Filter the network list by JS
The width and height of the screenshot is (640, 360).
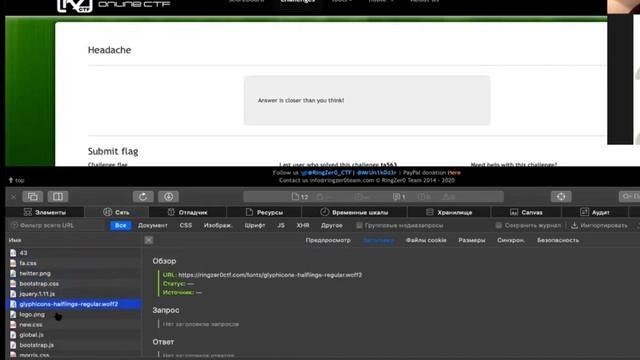(x=281, y=225)
